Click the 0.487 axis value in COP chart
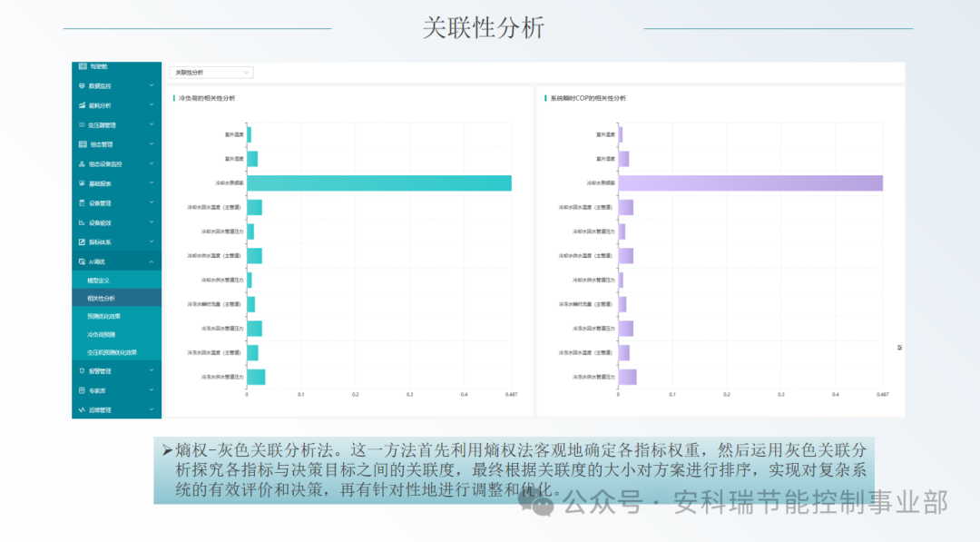The width and height of the screenshot is (980, 542). (883, 394)
